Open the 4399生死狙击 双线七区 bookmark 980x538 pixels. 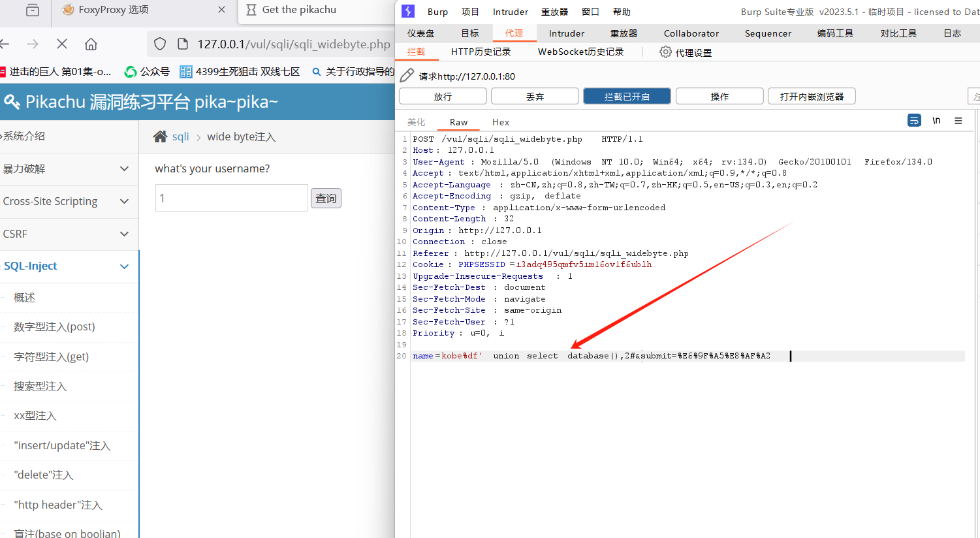coord(240,72)
